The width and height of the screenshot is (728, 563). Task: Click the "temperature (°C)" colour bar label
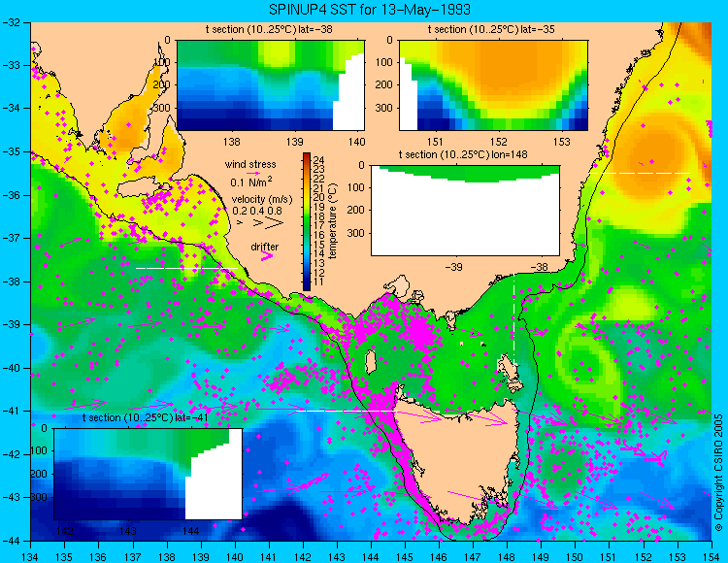click(x=332, y=221)
